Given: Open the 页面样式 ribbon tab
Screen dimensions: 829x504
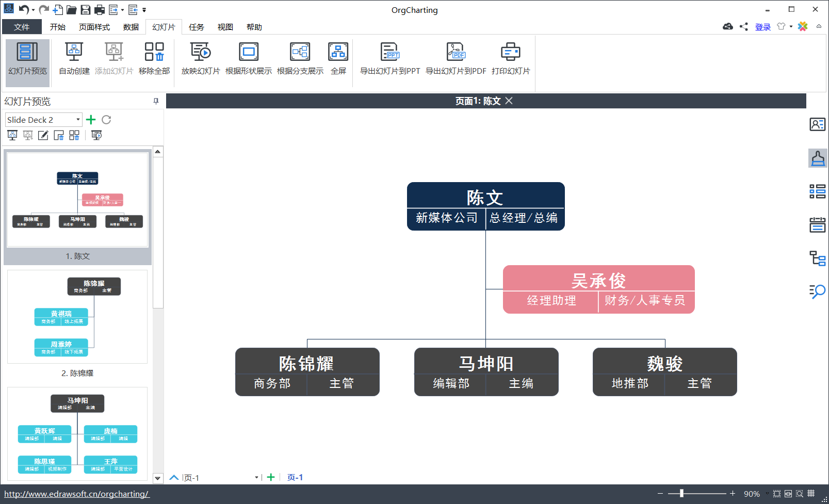Looking at the screenshot, I should click(94, 27).
